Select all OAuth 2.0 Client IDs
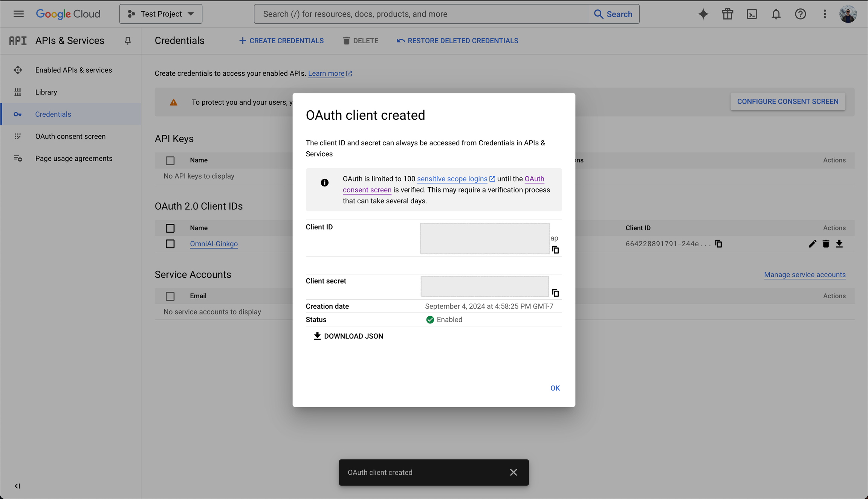 [x=170, y=228]
